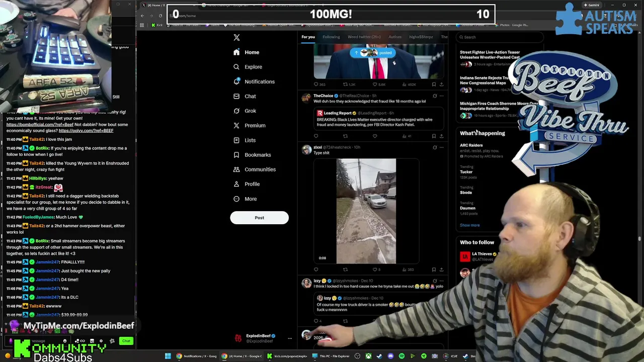Open Chat in the X sidebar
This screenshot has height=362, width=644.
245,96
